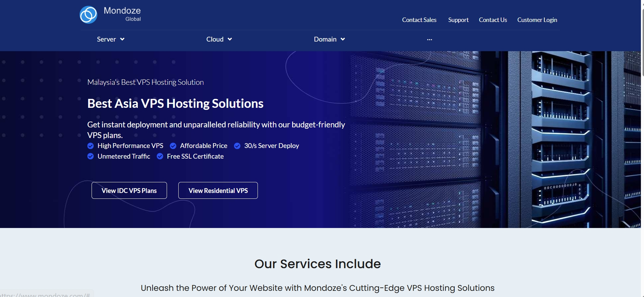Click the Mondoze Global logo icon
Screen dimensions: 644x297
(x=88, y=15)
